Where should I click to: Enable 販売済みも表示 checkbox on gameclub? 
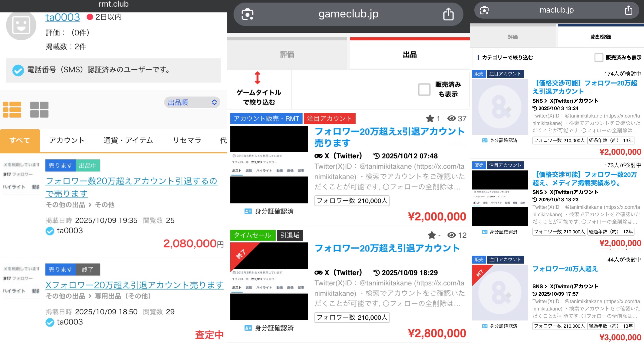pos(424,89)
